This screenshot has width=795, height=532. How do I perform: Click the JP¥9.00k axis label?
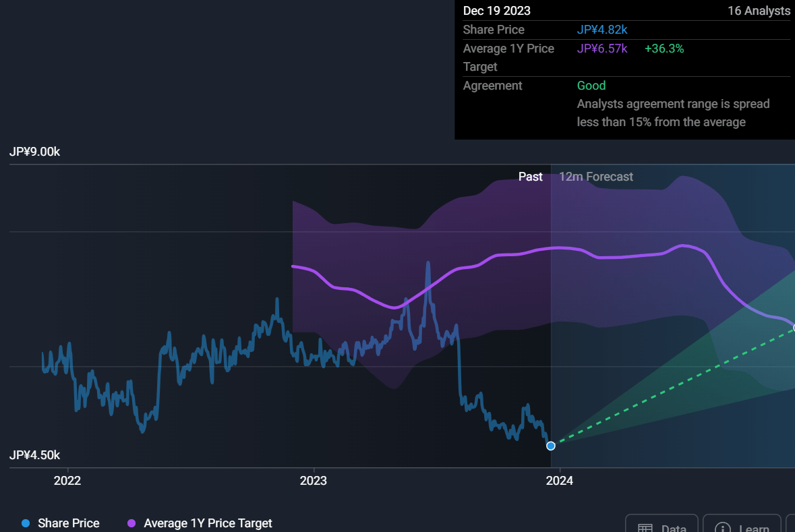click(x=34, y=152)
